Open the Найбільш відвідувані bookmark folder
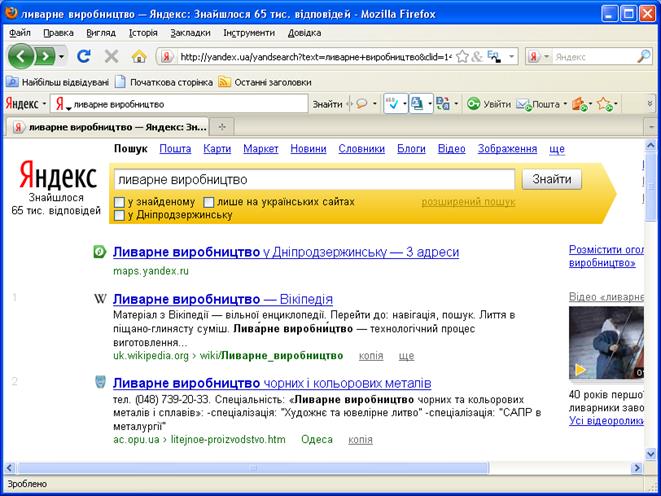Viewport: 661px width, 496px height. click(x=57, y=82)
